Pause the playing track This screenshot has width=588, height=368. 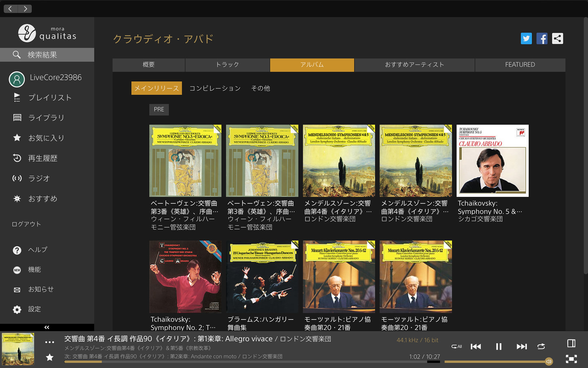pos(499,347)
